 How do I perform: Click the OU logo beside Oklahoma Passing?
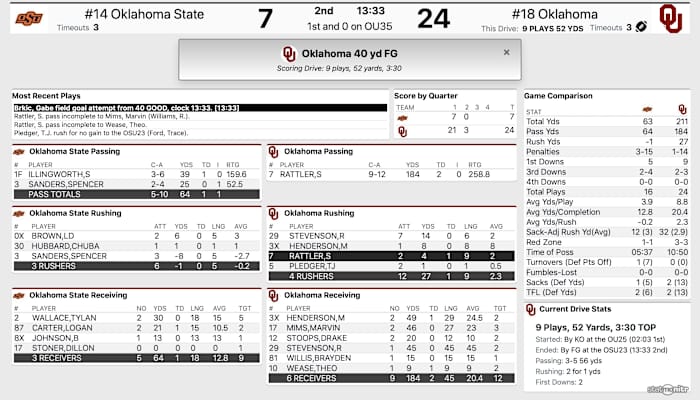pos(275,151)
